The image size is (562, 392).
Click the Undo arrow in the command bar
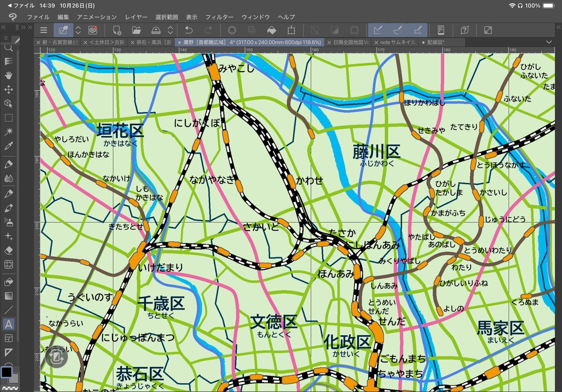tap(188, 30)
